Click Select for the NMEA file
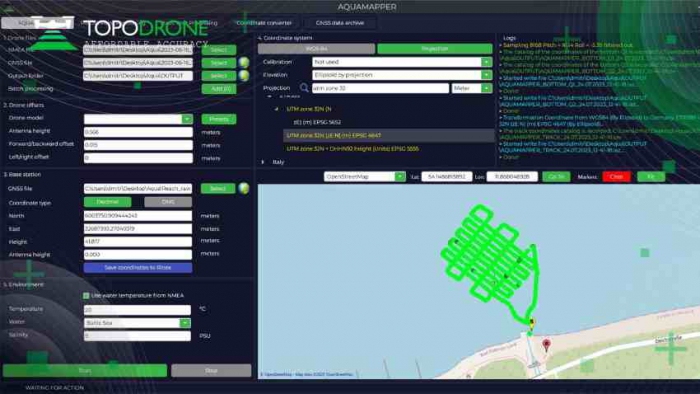Image resolution: width=700 pixels, height=394 pixels. click(219, 50)
